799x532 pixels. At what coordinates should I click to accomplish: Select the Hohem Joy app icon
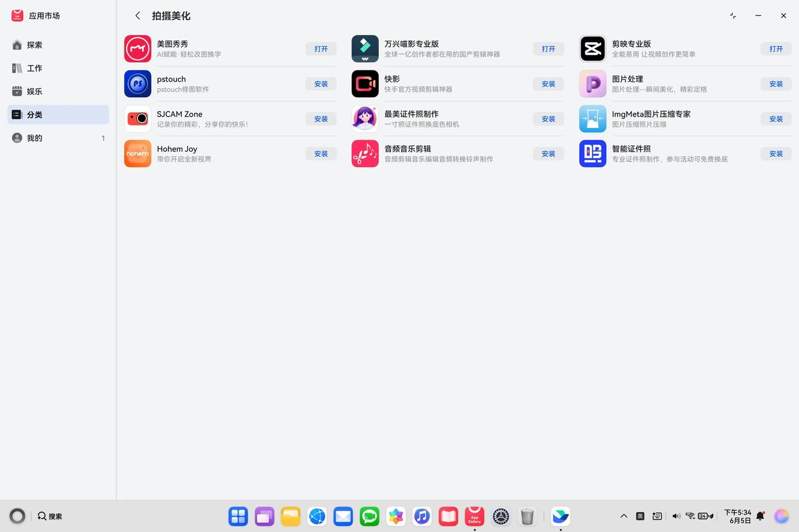[137, 153]
